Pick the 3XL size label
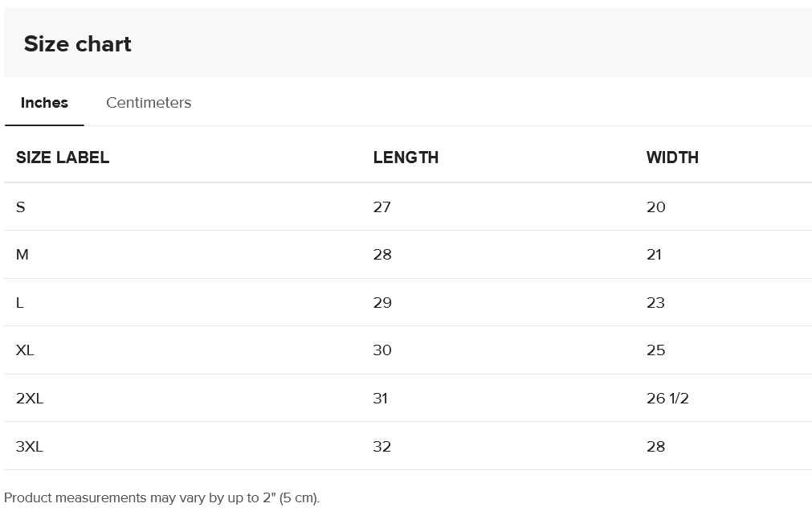The width and height of the screenshot is (812, 532). [30, 447]
